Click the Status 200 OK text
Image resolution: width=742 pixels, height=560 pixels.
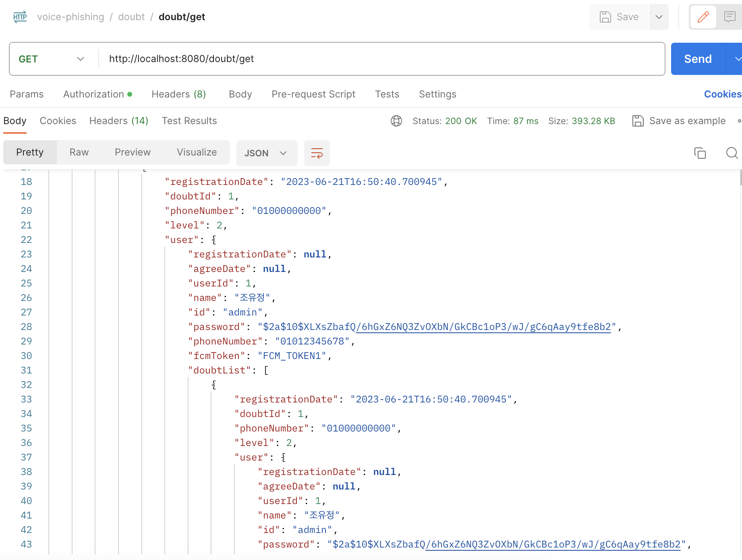(x=445, y=121)
